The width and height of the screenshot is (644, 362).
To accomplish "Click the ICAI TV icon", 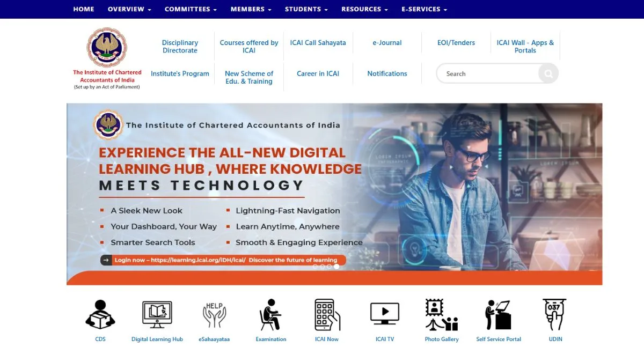I will click(x=384, y=314).
